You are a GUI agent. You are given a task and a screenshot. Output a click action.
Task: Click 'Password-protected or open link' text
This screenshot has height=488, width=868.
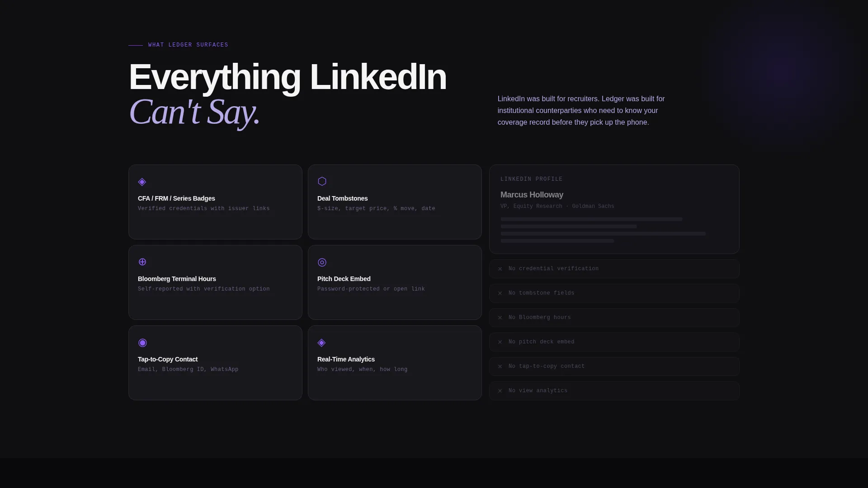click(x=371, y=289)
